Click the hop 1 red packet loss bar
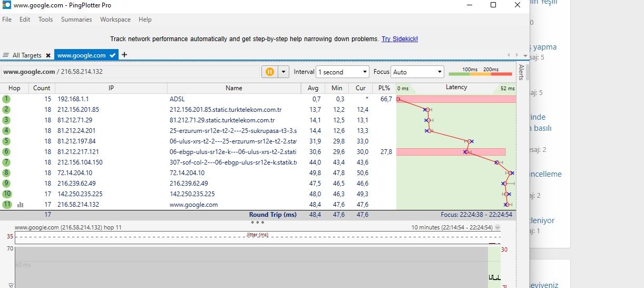The height and width of the screenshot is (288, 644). [456, 99]
